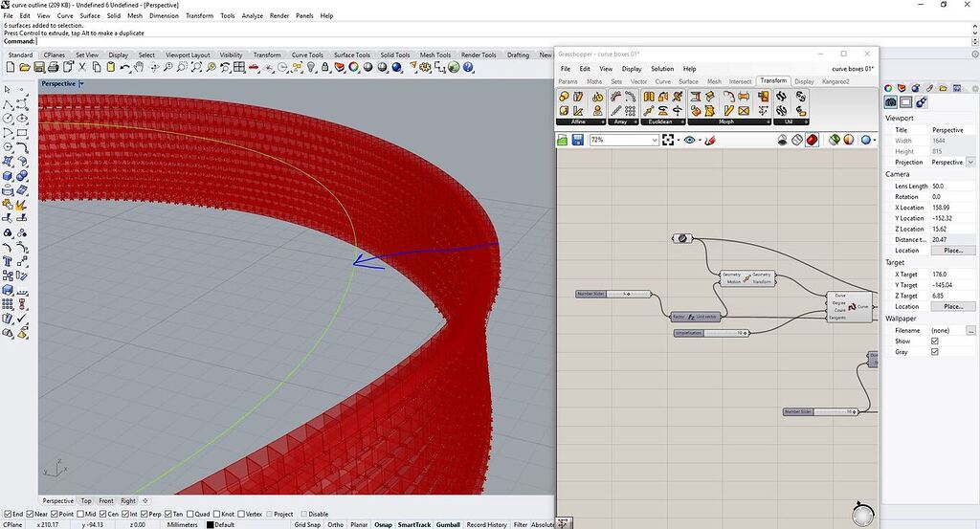This screenshot has height=529, width=980.
Task: Enable the Mid osnap checkbox
Action: click(x=80, y=514)
